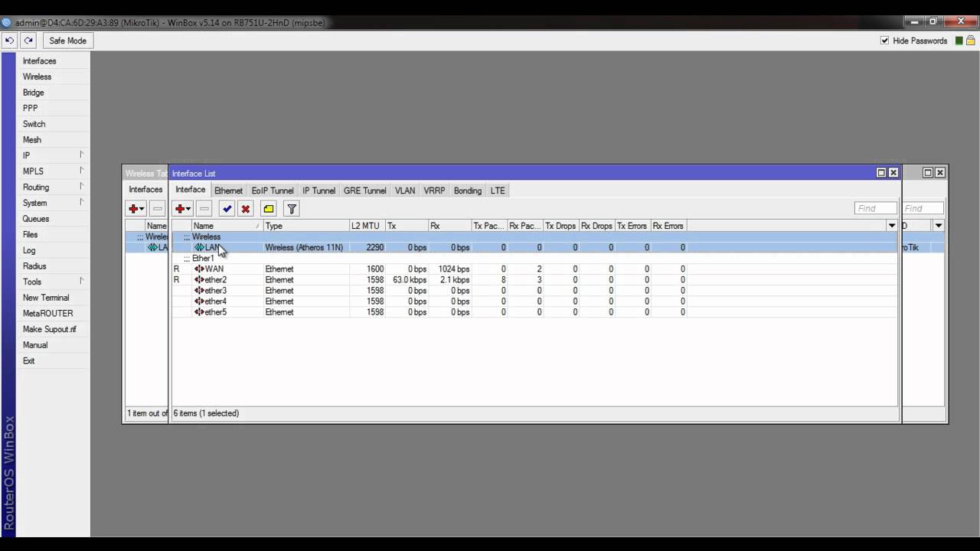Screen dimensions: 980x551
Task: Click Make Supout.rif in sidebar
Action: tap(49, 329)
